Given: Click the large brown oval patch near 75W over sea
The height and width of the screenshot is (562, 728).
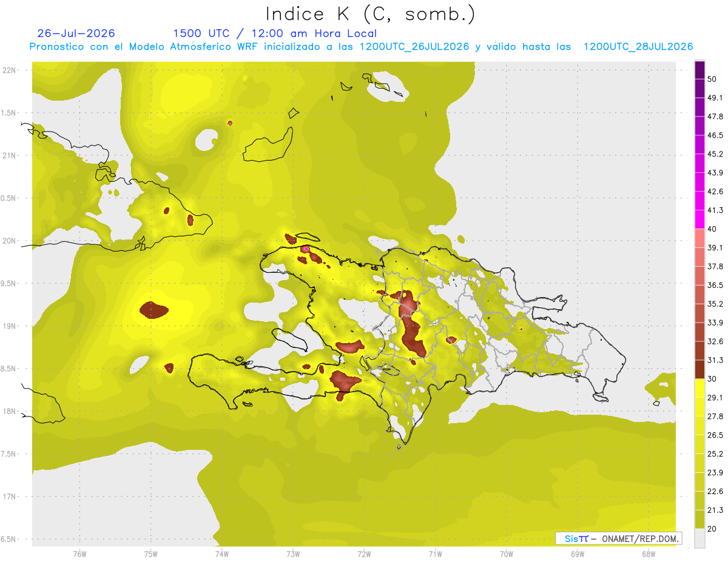Looking at the screenshot, I should (154, 310).
